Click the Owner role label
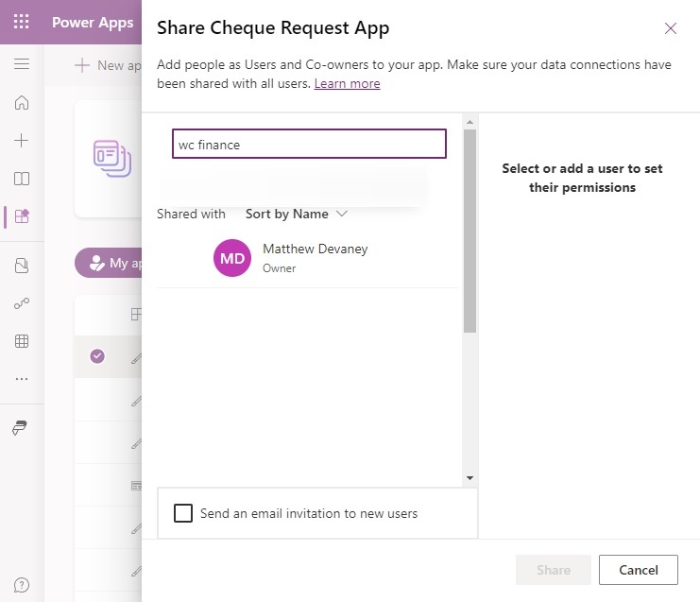700x602 pixels. pyautogui.click(x=279, y=268)
